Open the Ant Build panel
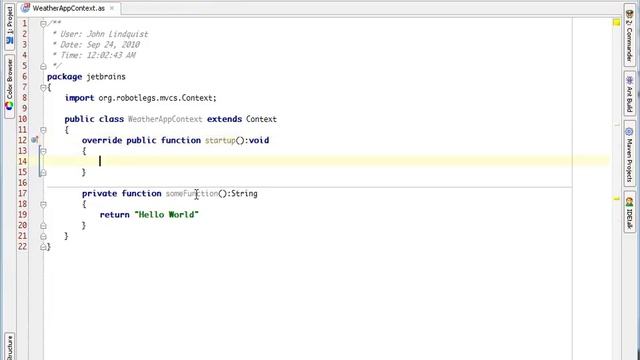This screenshot has width=640, height=360. (629, 93)
